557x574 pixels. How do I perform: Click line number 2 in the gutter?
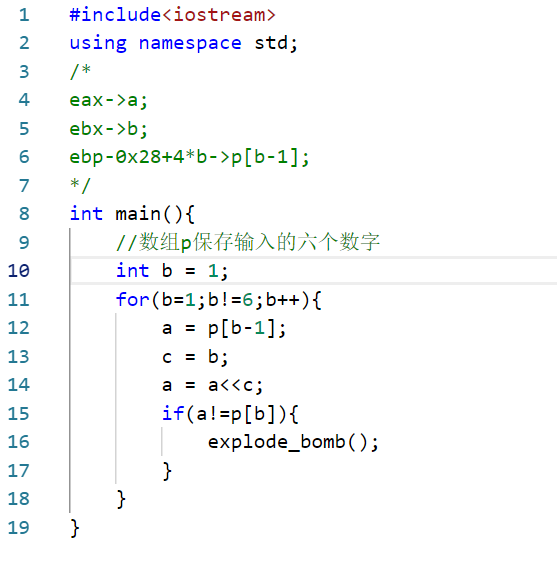pos(24,43)
